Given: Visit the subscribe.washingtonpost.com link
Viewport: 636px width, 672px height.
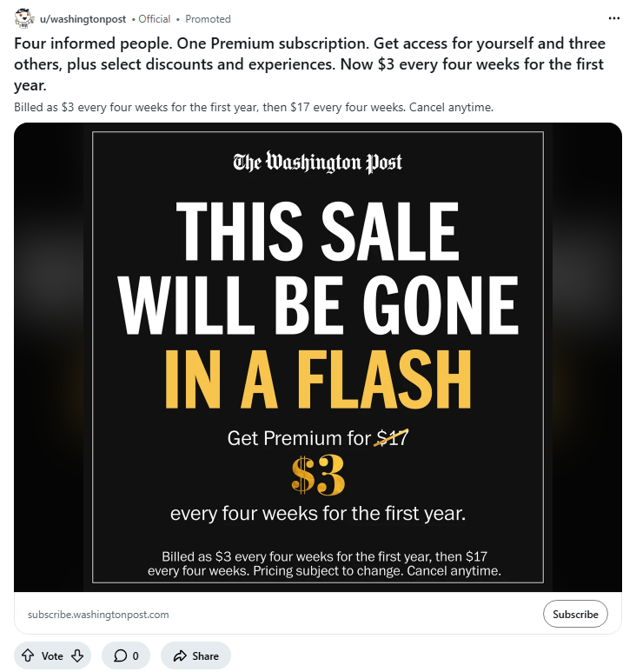Looking at the screenshot, I should coord(98,614).
